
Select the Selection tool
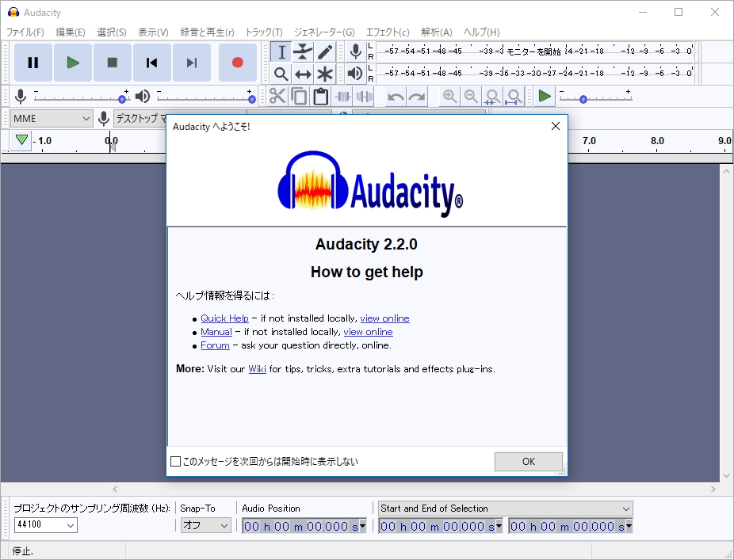tap(282, 52)
